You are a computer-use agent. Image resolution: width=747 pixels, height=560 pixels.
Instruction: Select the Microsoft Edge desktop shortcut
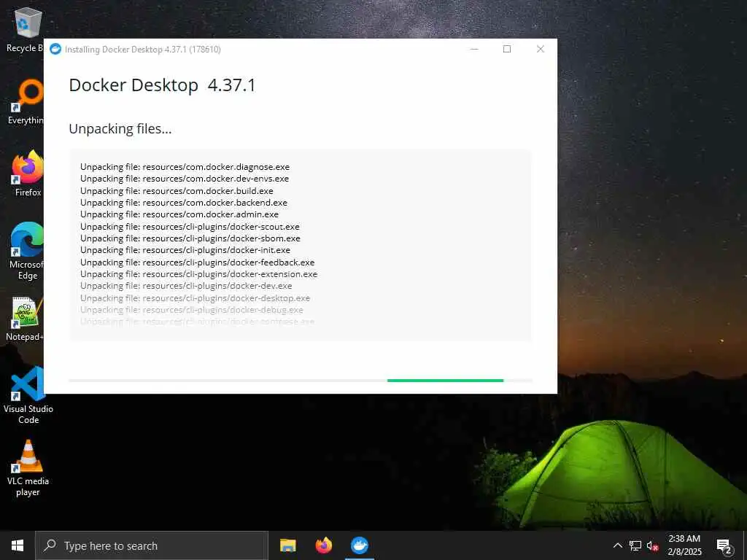click(x=27, y=251)
